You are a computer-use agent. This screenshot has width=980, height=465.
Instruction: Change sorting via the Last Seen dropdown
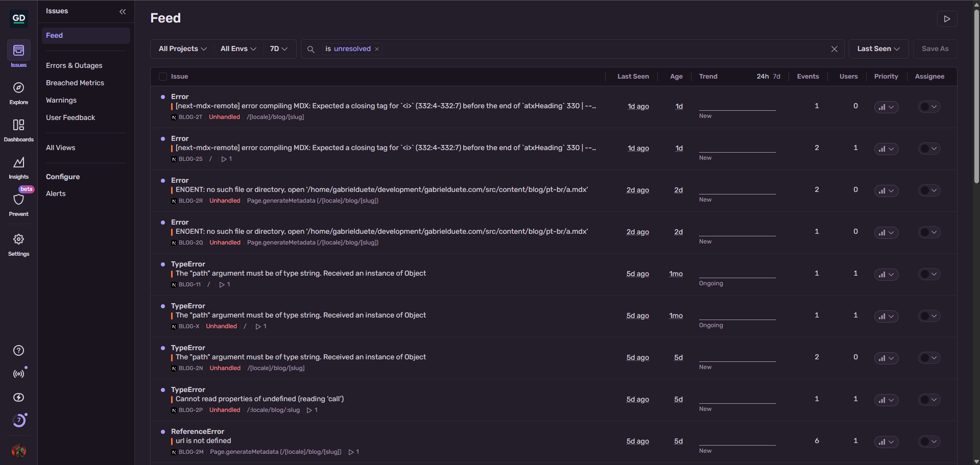coord(877,48)
